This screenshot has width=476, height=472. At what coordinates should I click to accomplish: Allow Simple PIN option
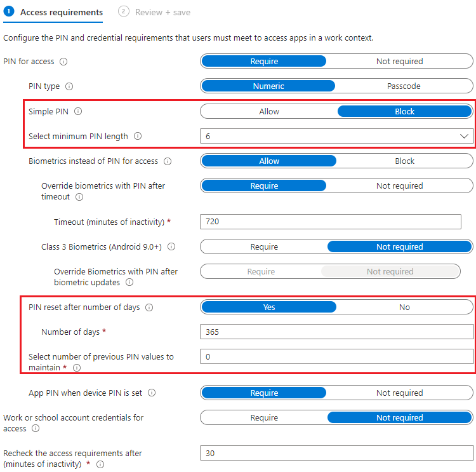269,111
